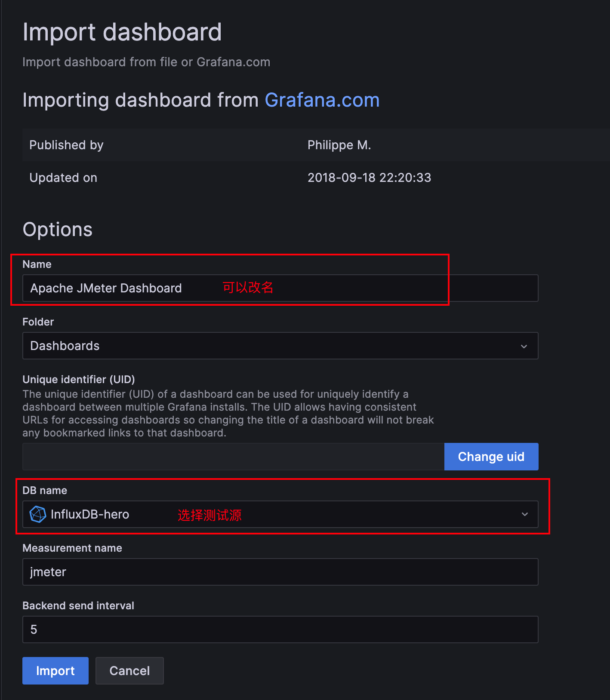The width and height of the screenshot is (610, 700).
Task: Expand the Folder dropdown chevron
Action: point(524,346)
